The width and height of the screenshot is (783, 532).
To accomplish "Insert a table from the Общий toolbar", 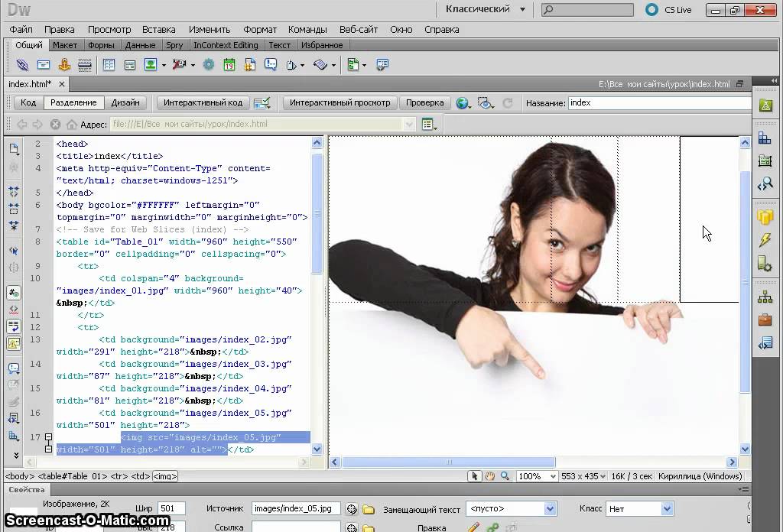I will coord(109,64).
